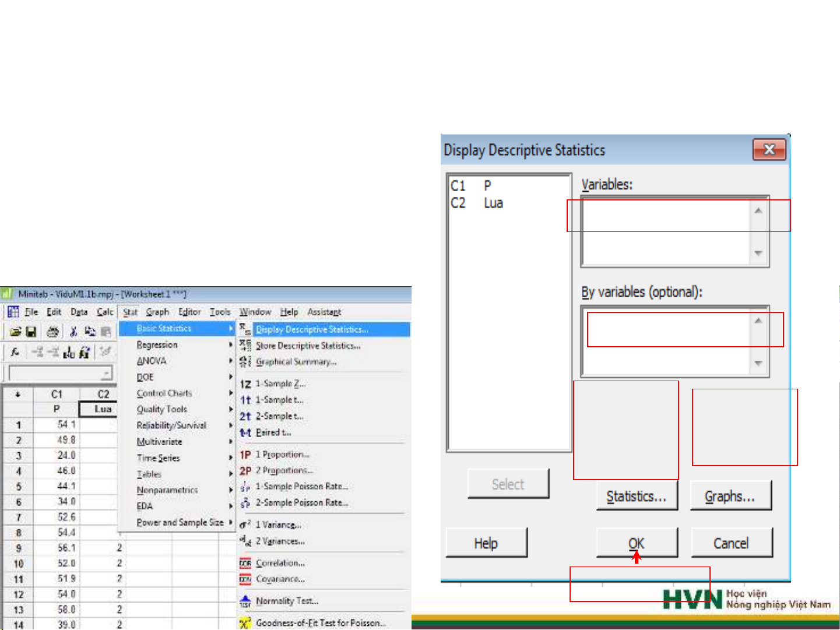Image resolution: width=840 pixels, height=630 pixels.
Task: Click the greyed Select button
Action: 508,484
